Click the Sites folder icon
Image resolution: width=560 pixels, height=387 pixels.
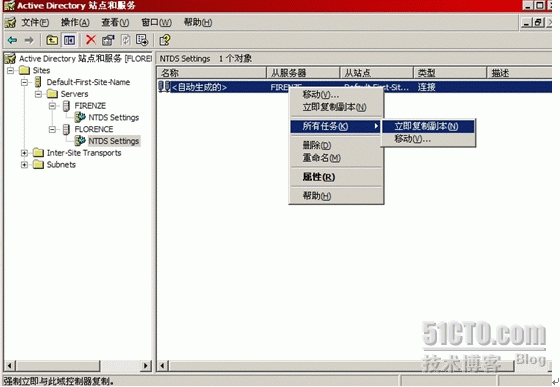(24, 70)
